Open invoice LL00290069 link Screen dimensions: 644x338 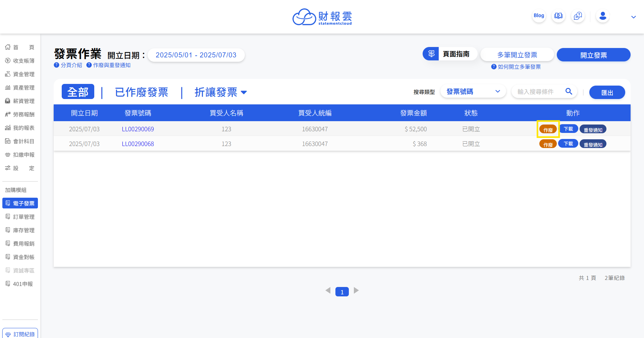pyautogui.click(x=138, y=129)
